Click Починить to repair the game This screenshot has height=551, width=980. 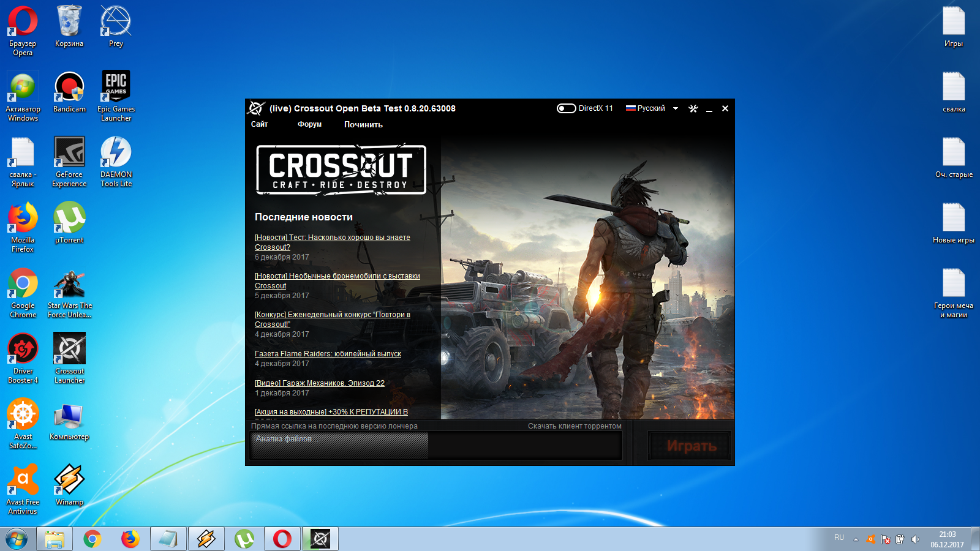click(x=363, y=124)
